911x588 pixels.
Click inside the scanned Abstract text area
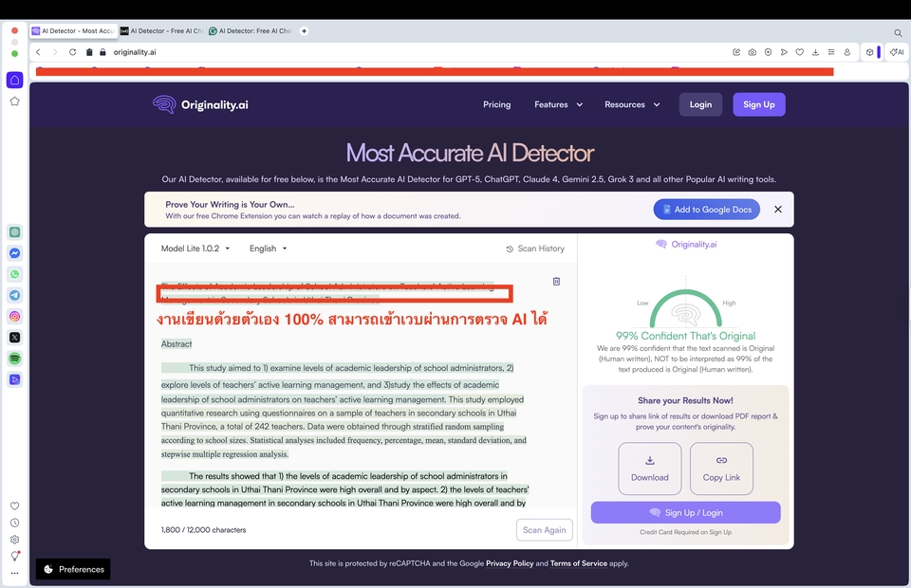click(342, 417)
